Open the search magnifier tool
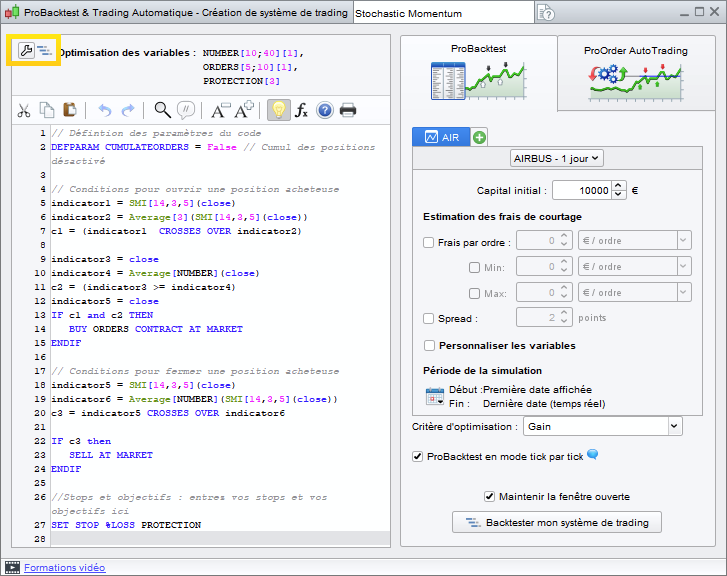 point(162,110)
